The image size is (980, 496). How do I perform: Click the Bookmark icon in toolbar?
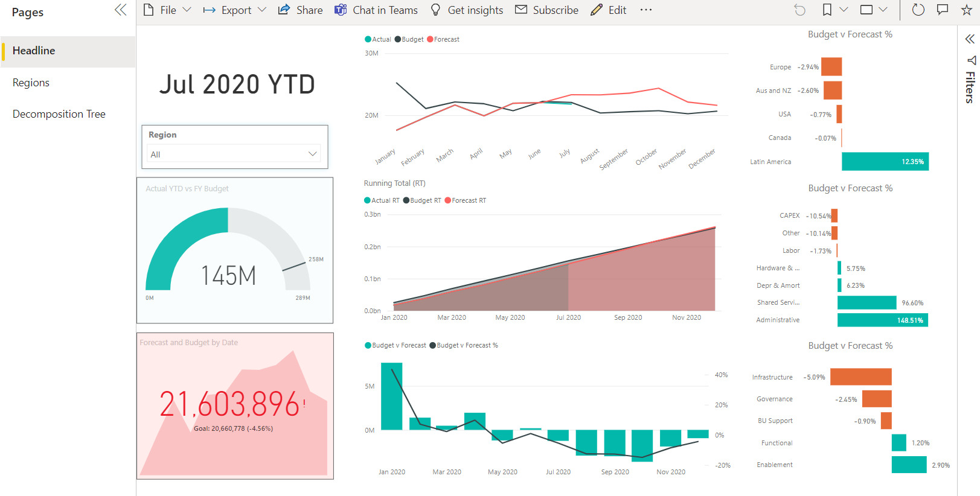[827, 10]
